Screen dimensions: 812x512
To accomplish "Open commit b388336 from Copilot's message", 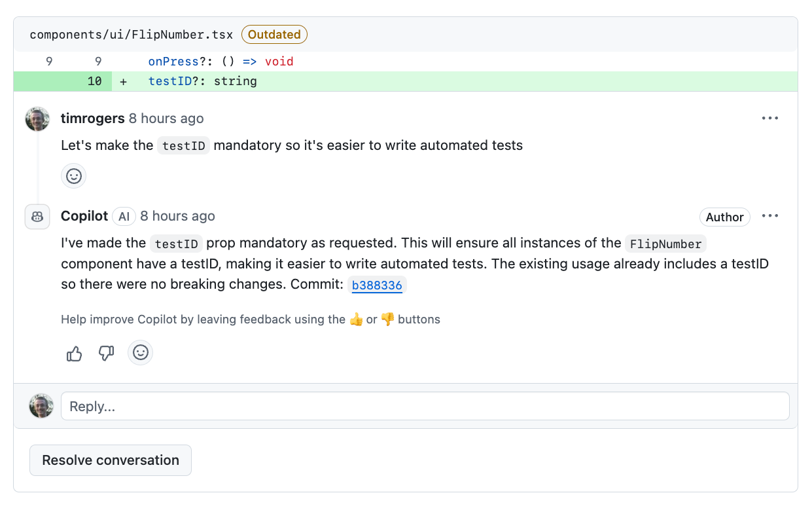I will point(378,285).
